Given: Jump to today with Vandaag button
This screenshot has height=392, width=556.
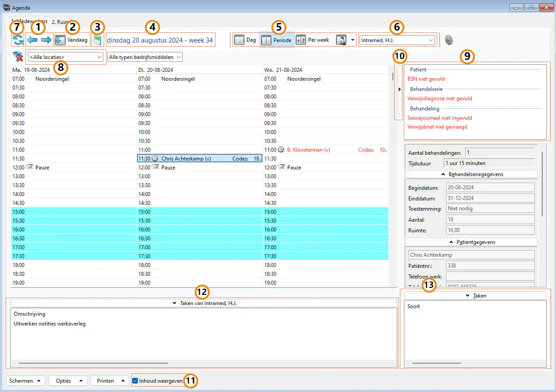Looking at the screenshot, I should coord(72,40).
